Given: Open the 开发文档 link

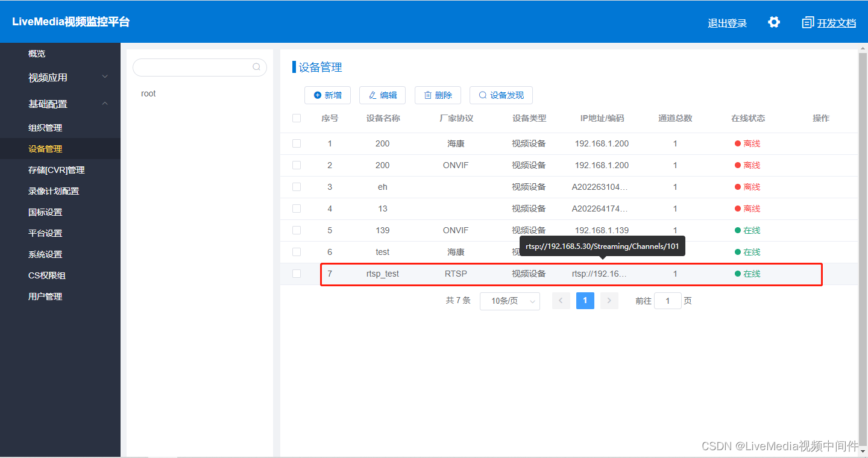Looking at the screenshot, I should pyautogui.click(x=836, y=24).
